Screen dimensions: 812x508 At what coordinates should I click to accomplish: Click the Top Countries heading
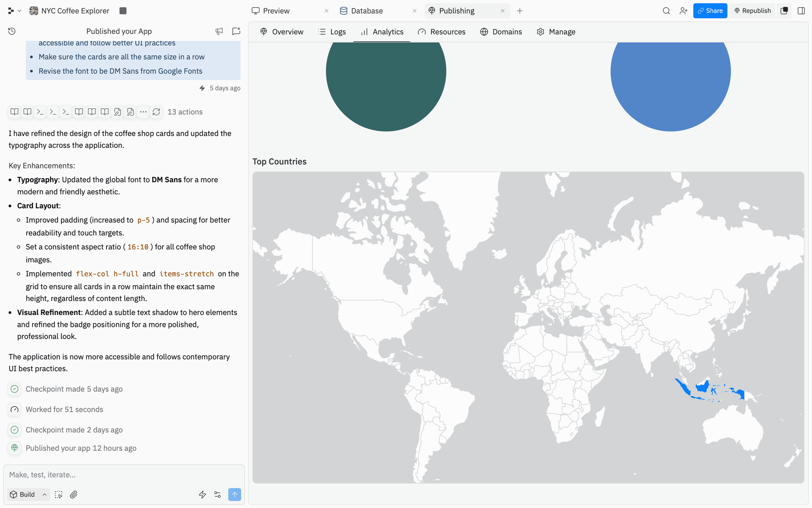click(x=280, y=162)
